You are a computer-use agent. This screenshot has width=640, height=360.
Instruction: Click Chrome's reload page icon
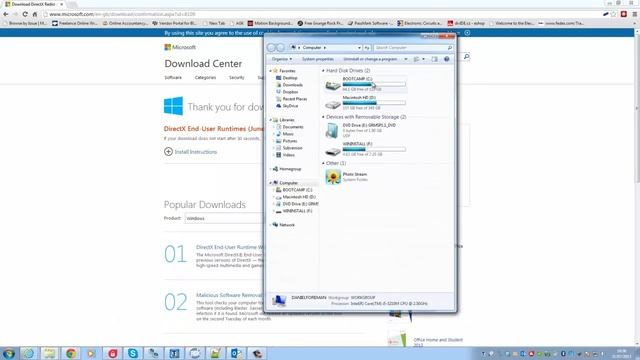25,14
